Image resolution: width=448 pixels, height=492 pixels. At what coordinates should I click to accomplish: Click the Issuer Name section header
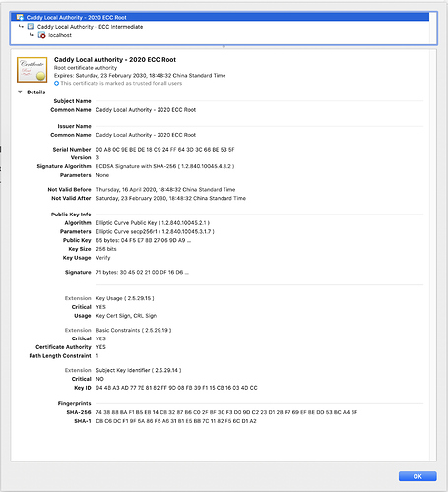click(74, 126)
